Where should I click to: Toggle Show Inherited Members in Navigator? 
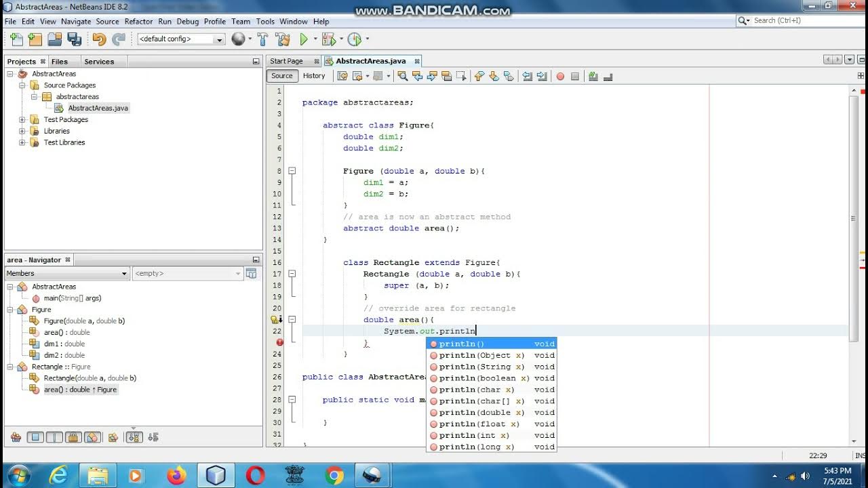coord(16,437)
